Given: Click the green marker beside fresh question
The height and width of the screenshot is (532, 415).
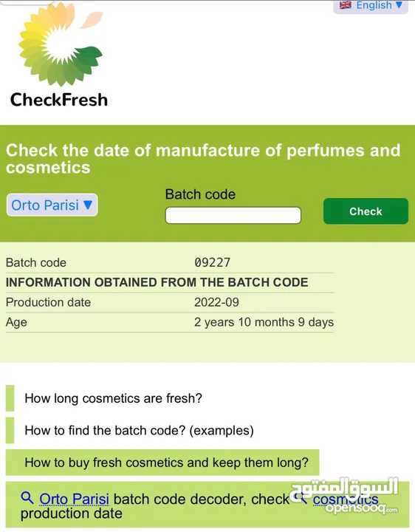Looking at the screenshot, I should (x=10, y=398).
